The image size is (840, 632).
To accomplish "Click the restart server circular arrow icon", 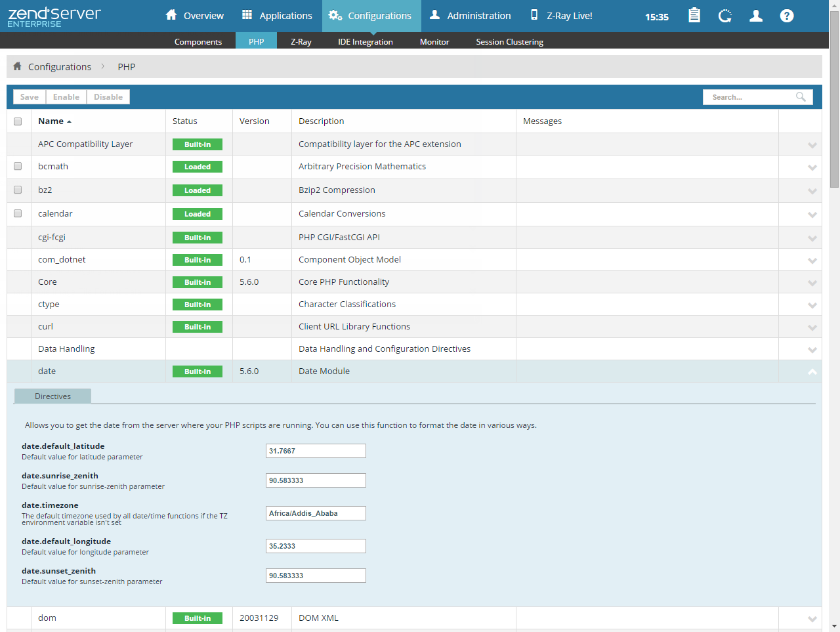I will [725, 16].
